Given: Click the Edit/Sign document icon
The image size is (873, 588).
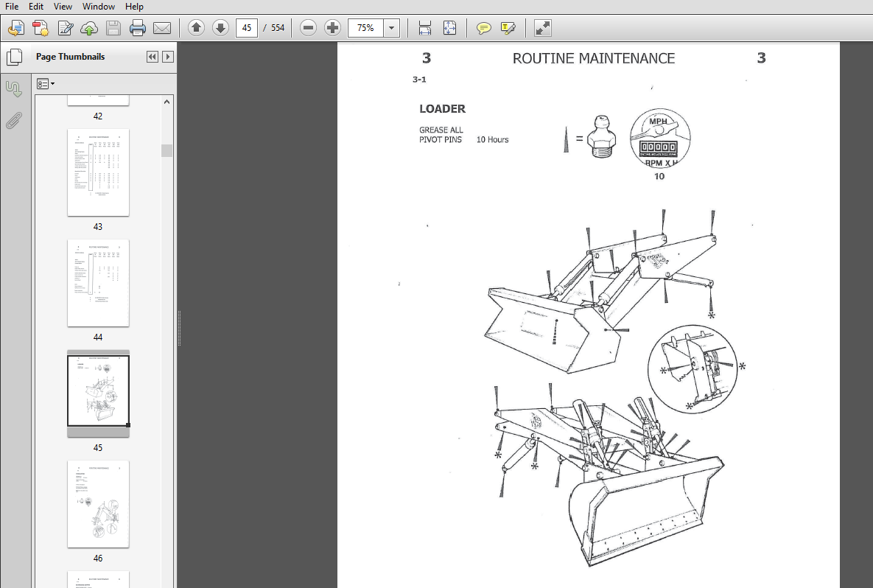Looking at the screenshot, I should pos(65,28).
